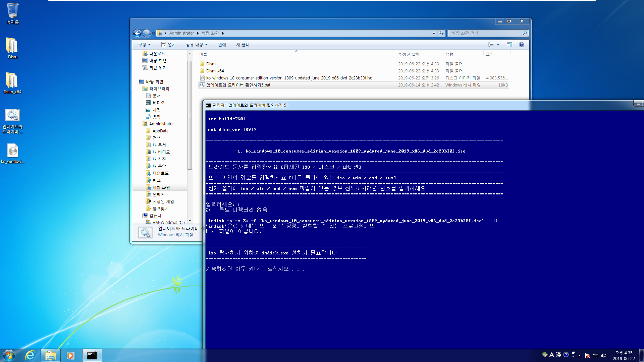Select 업데이트와 드라이버 확인하기5.bat file
This screenshot has height=362, width=644.
click(354, 85)
